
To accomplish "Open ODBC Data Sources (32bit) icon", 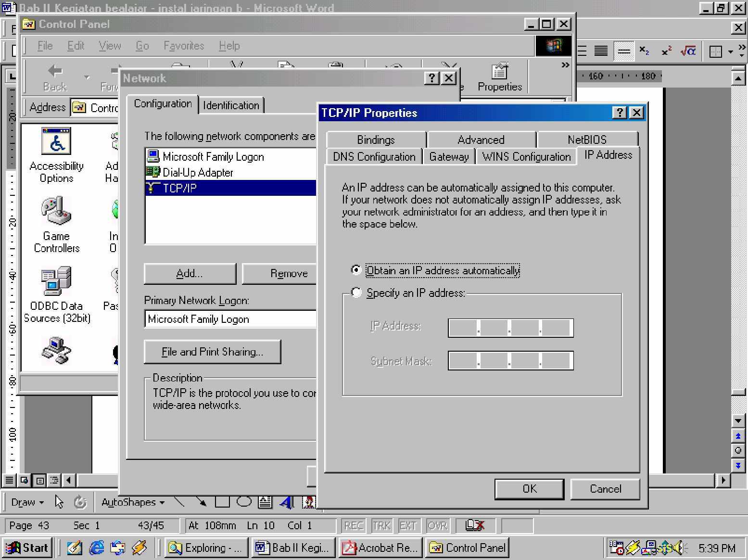I will coord(57,294).
